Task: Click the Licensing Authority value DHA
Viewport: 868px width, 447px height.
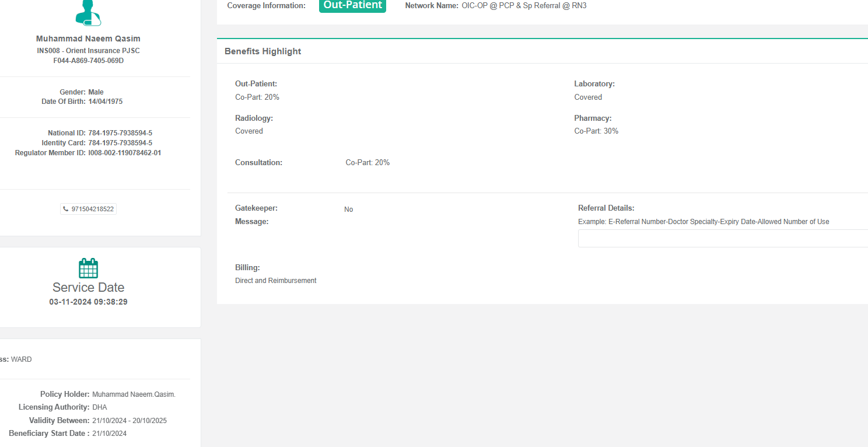Action: click(x=100, y=407)
